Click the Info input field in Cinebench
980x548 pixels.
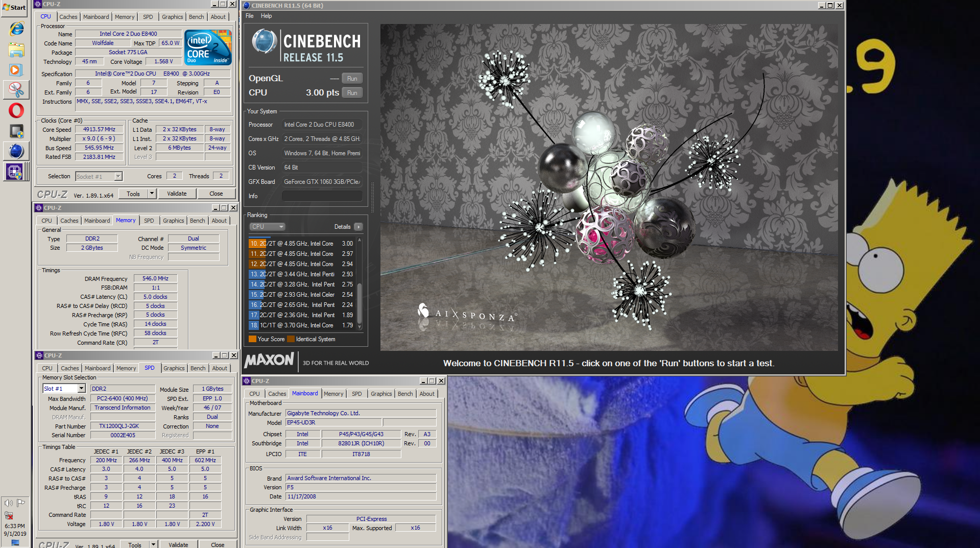click(322, 196)
